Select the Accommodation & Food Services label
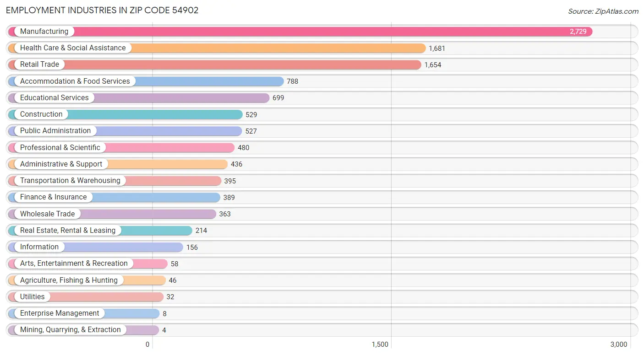 75,81
